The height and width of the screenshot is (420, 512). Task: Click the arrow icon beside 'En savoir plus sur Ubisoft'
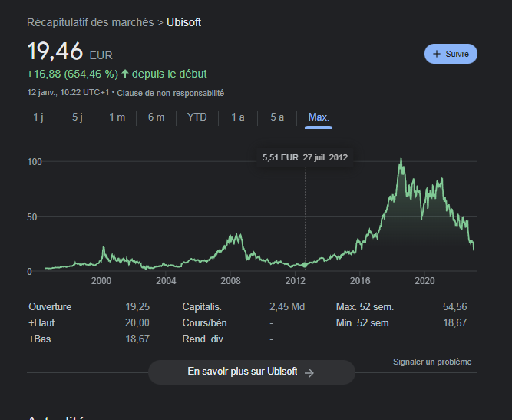[x=309, y=372]
